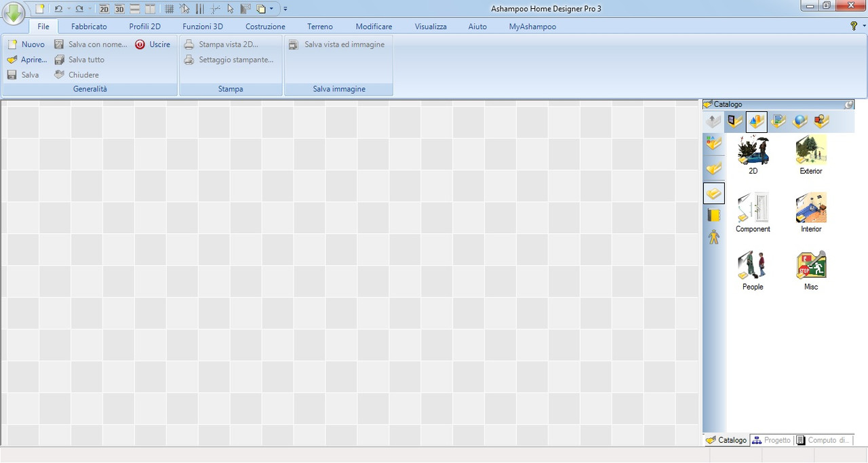The height and width of the screenshot is (463, 868).
Task: Open the Modificare ribbon tab
Action: pyautogui.click(x=374, y=26)
